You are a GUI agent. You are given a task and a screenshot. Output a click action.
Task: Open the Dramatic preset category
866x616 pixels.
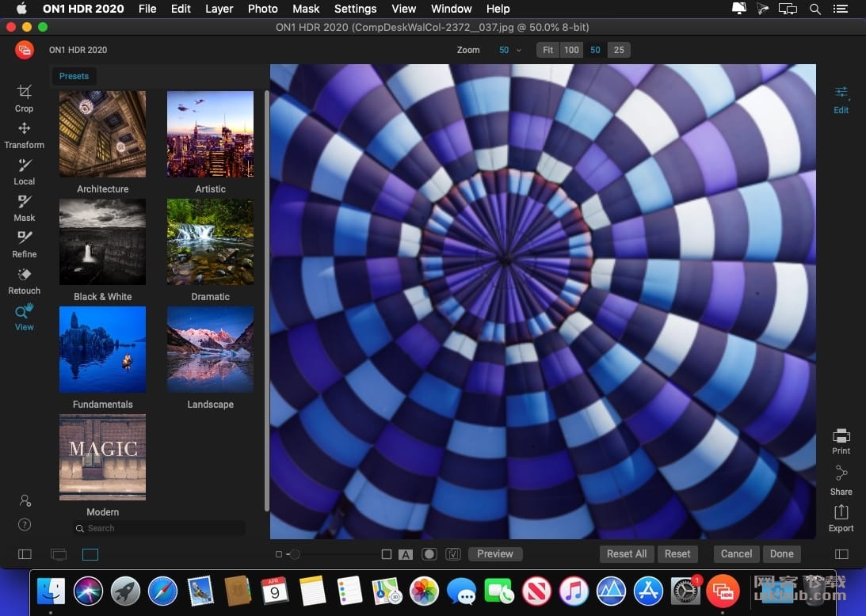[211, 250]
